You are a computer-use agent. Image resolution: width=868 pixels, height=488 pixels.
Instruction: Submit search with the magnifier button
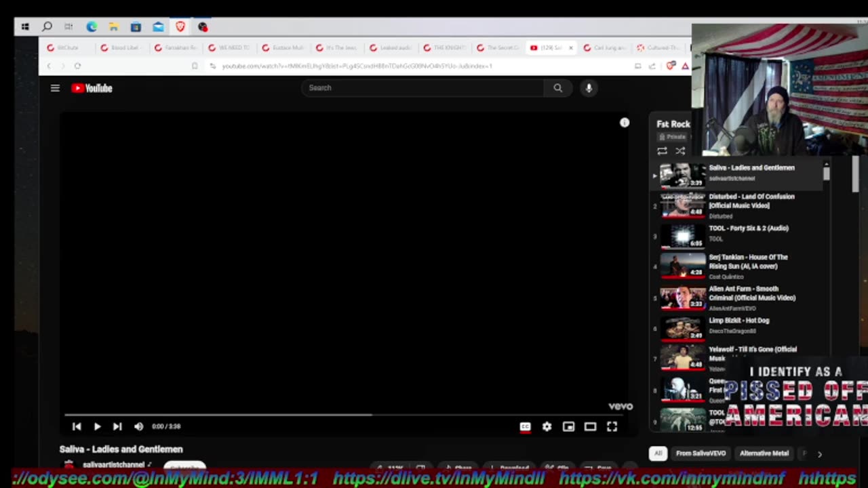click(557, 87)
